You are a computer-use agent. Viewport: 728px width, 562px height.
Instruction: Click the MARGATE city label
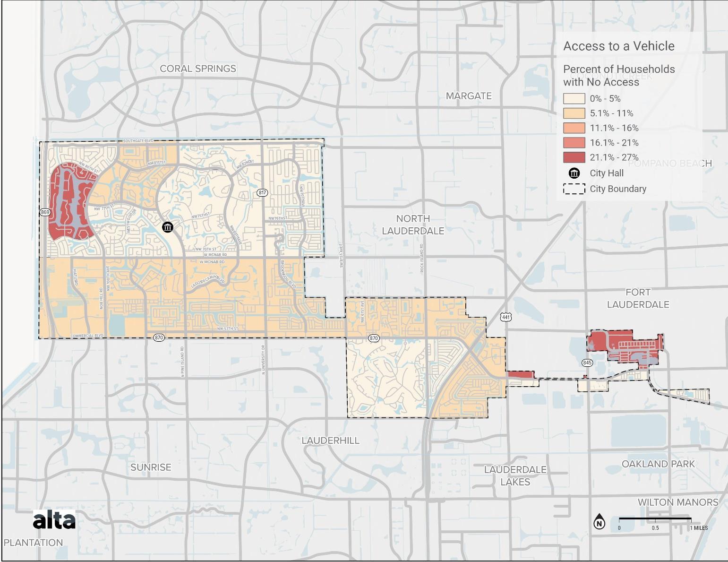click(469, 96)
